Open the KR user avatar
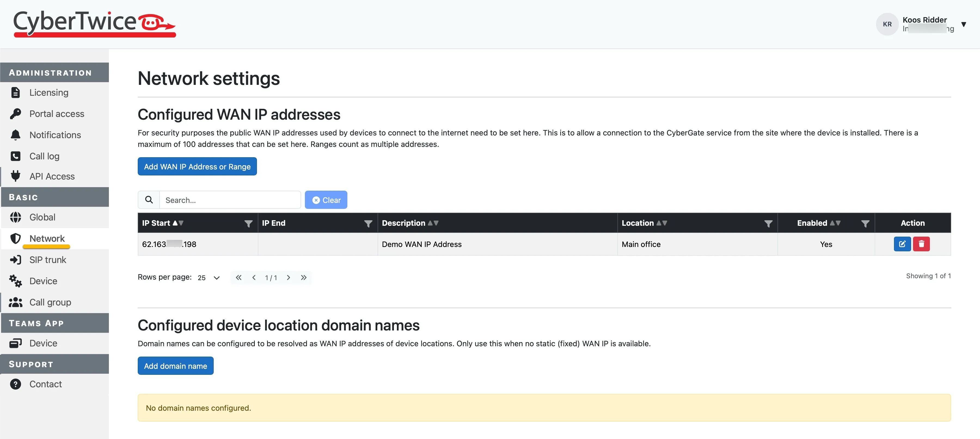Screen dimensions: 980x439 tap(887, 24)
